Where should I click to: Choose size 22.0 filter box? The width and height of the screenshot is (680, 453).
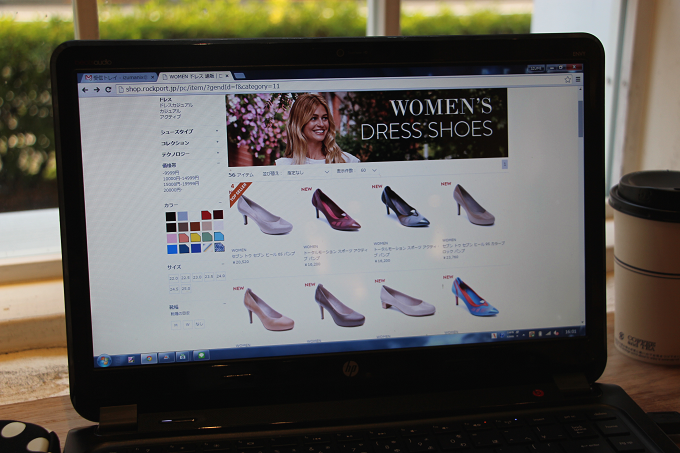pyautogui.click(x=172, y=278)
